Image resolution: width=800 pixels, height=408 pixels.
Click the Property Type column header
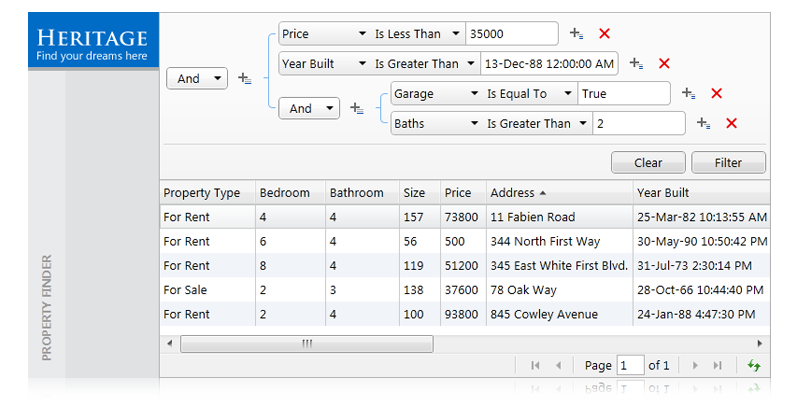[x=208, y=193]
